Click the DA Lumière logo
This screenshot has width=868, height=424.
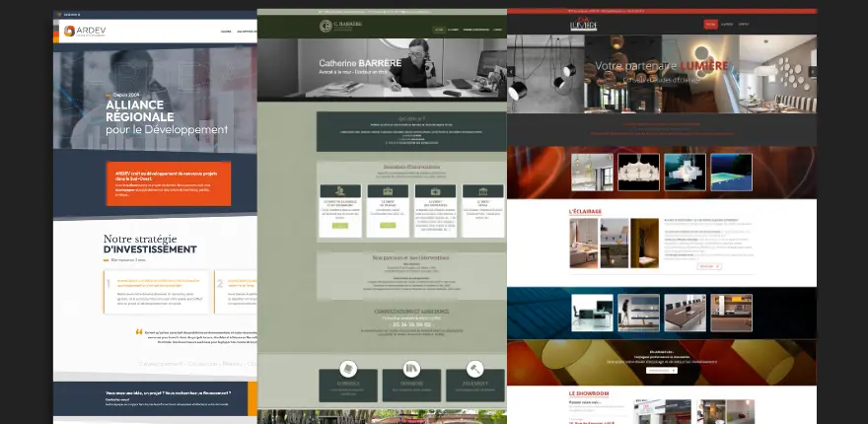point(584,24)
